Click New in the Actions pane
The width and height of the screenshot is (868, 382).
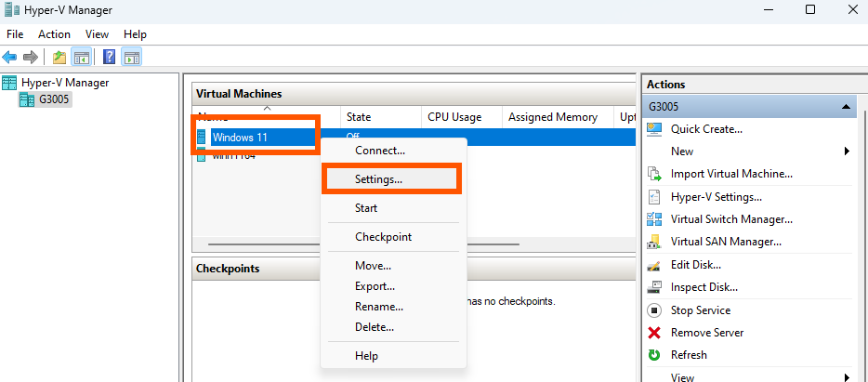682,151
